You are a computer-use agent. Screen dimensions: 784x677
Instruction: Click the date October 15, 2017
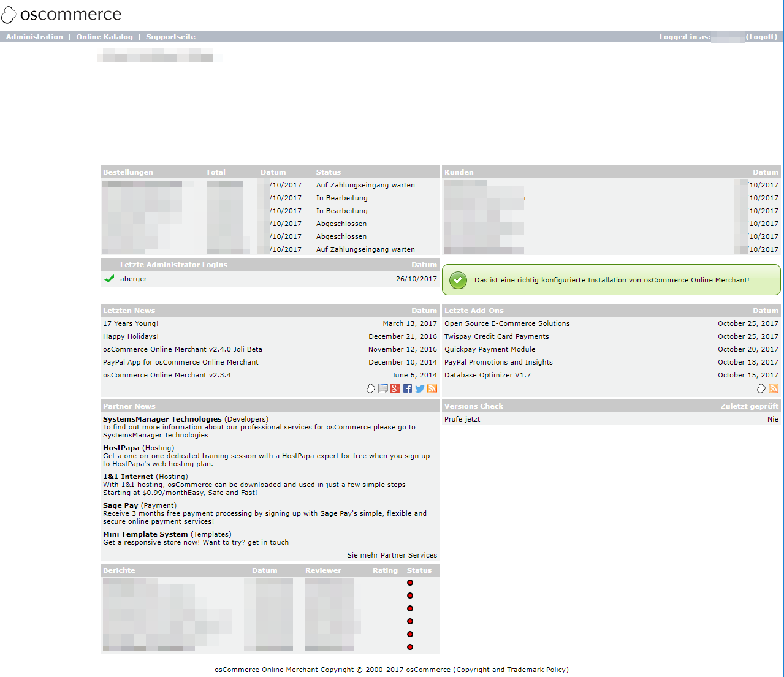pos(748,375)
